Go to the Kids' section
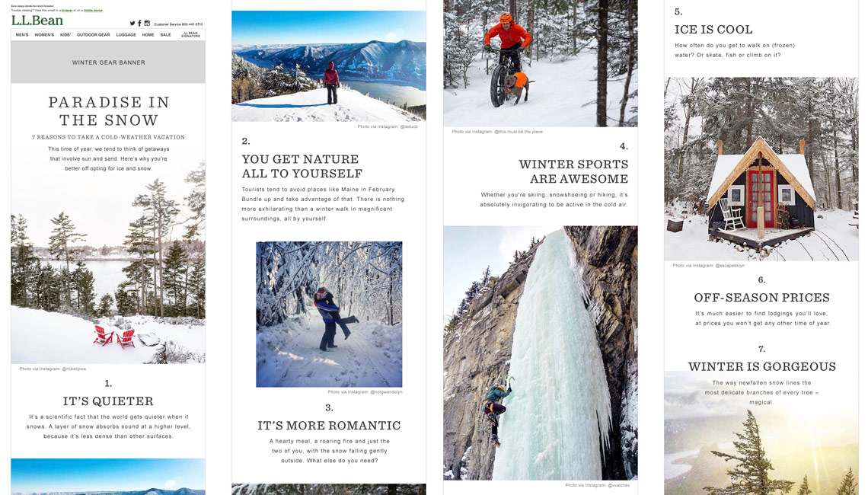 coord(65,35)
